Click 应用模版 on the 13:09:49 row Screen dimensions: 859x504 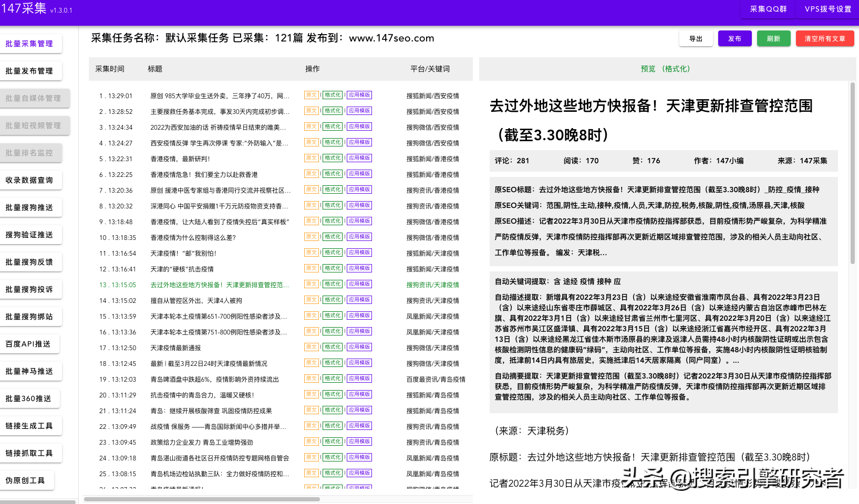pyautogui.click(x=359, y=426)
